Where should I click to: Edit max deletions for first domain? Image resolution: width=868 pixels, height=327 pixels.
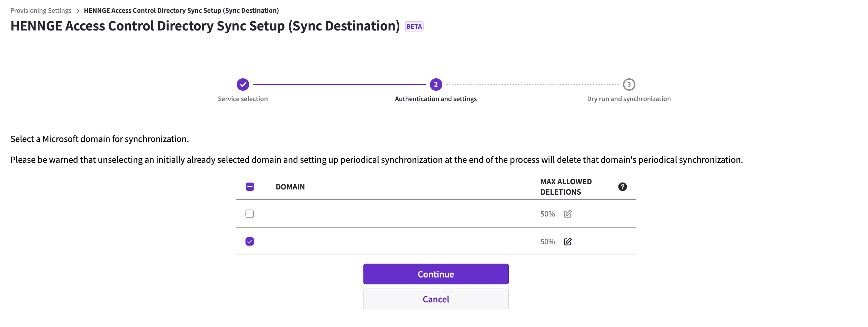click(568, 214)
